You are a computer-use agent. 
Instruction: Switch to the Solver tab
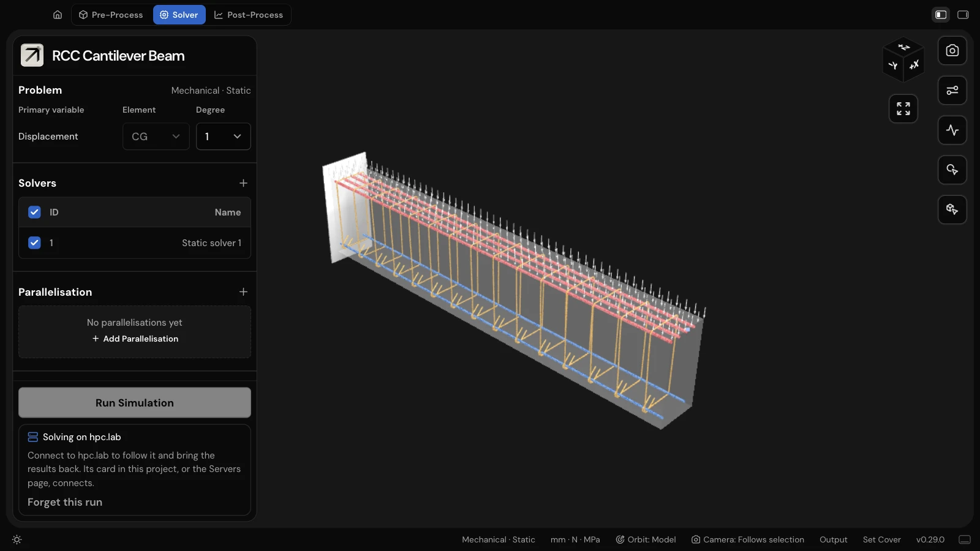[179, 15]
